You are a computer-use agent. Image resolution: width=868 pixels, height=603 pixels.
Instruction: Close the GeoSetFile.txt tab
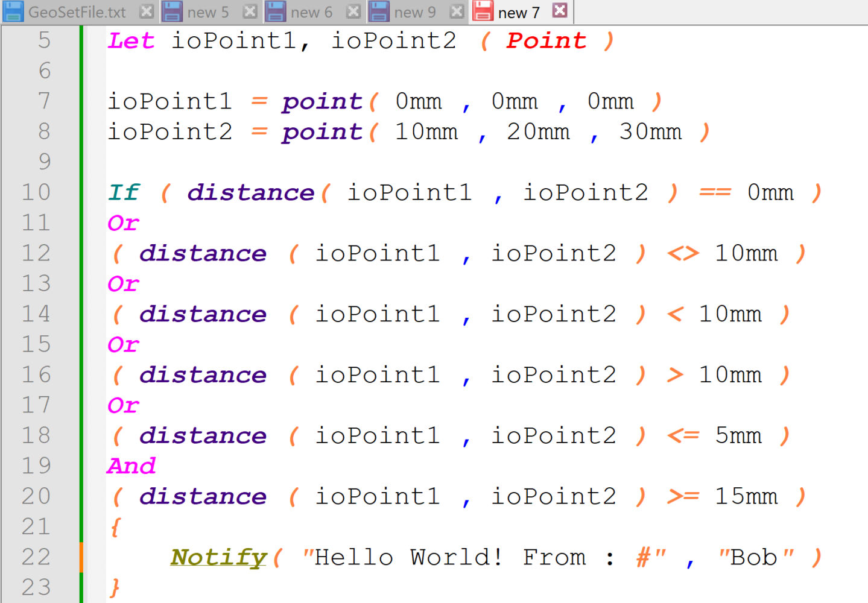pos(147,11)
